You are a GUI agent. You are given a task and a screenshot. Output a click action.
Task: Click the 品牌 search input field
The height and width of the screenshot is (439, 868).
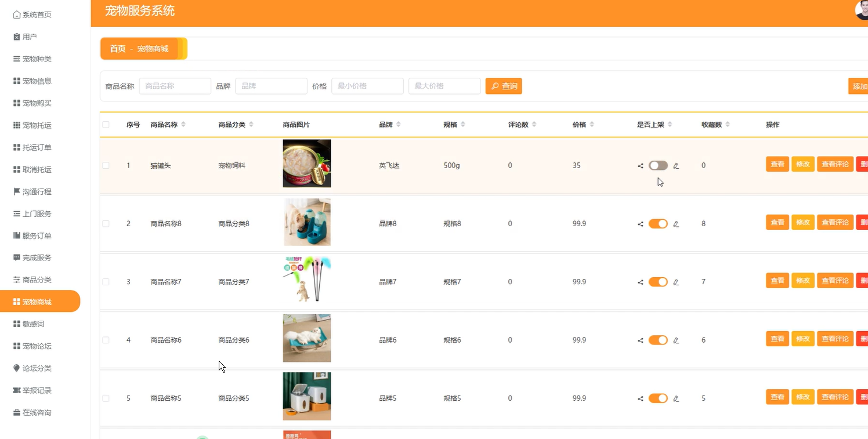point(272,86)
